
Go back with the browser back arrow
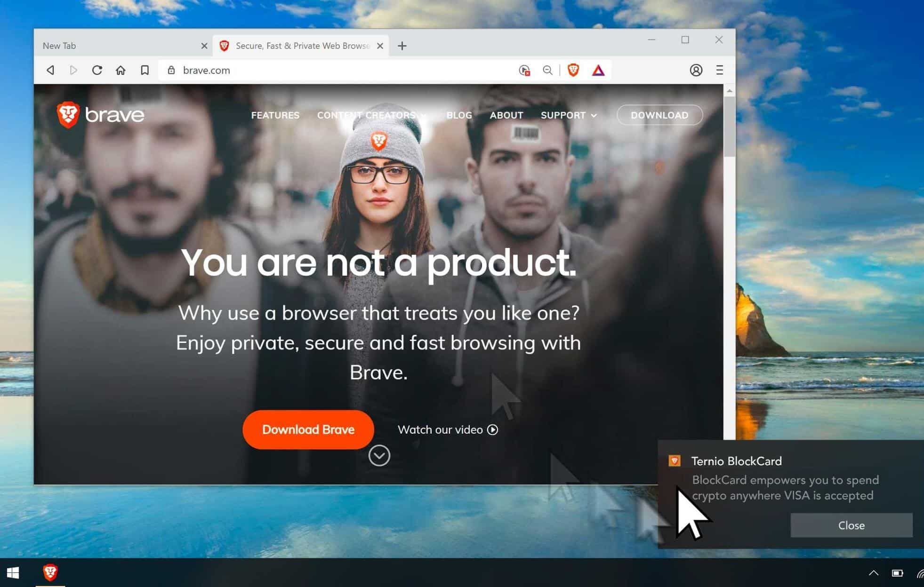coord(50,70)
